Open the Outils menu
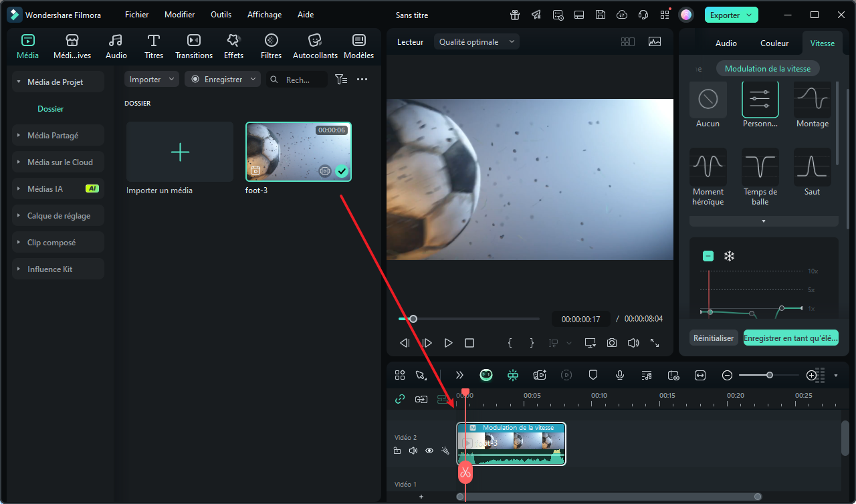 pyautogui.click(x=221, y=15)
